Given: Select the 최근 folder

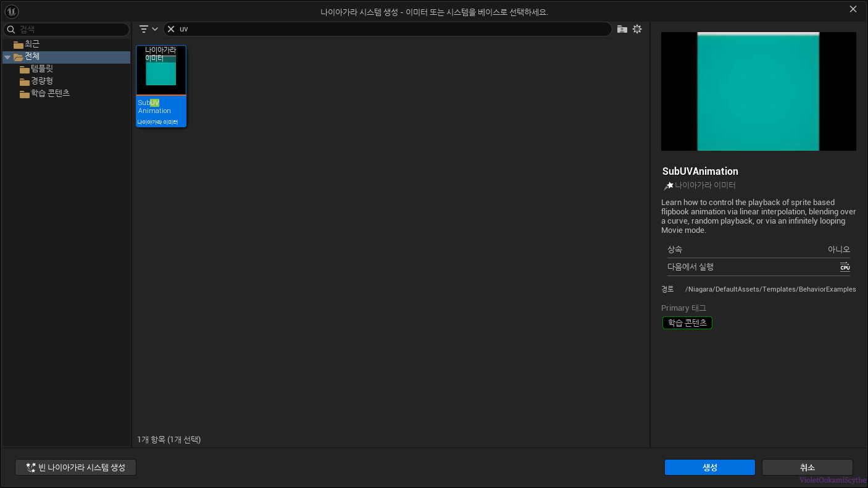Looking at the screenshot, I should coord(66,44).
